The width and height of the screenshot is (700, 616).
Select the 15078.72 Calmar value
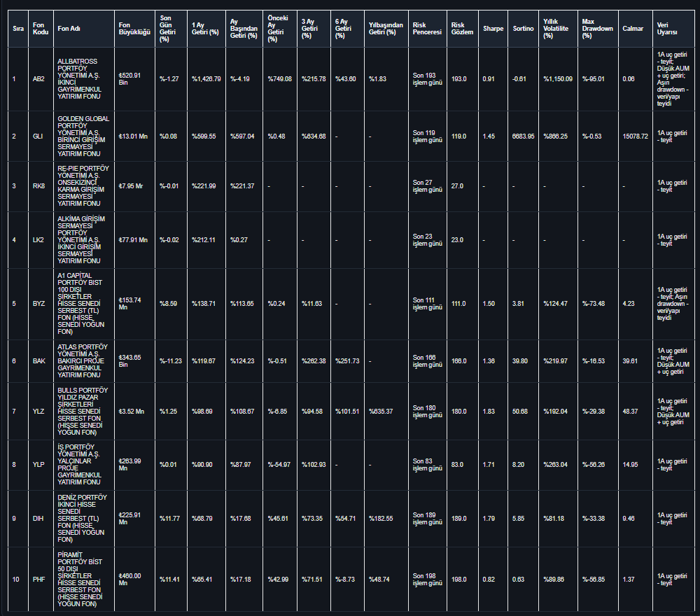[636, 136]
